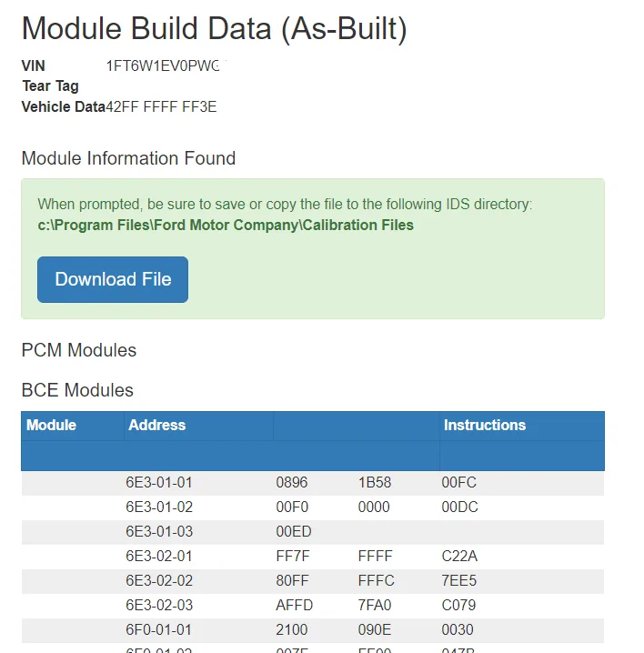Click address cell 6E3-02-03
The image size is (644, 653).
coord(159,605)
